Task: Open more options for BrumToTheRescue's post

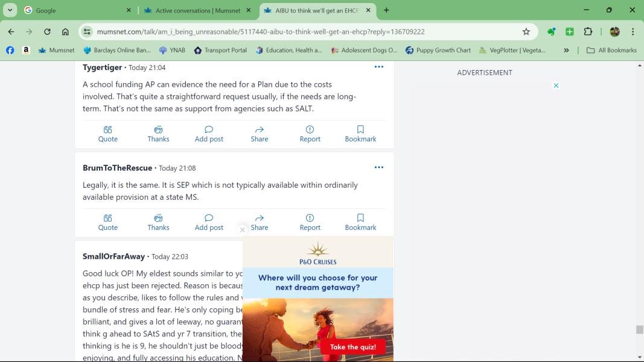Action: tap(379, 167)
